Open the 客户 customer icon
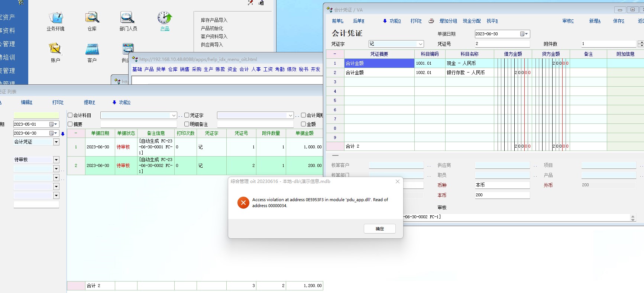Screen dimensions: 644x293 coord(92,49)
